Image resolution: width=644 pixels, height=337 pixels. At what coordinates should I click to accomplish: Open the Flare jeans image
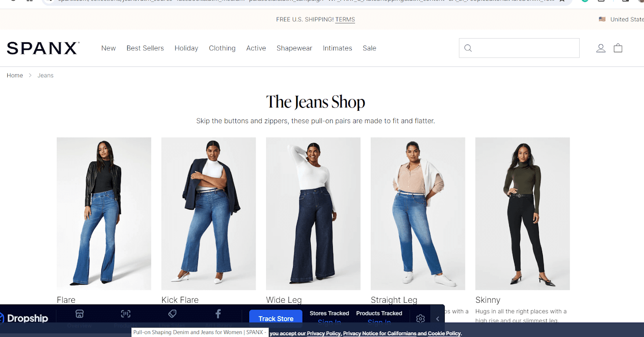coord(104,214)
